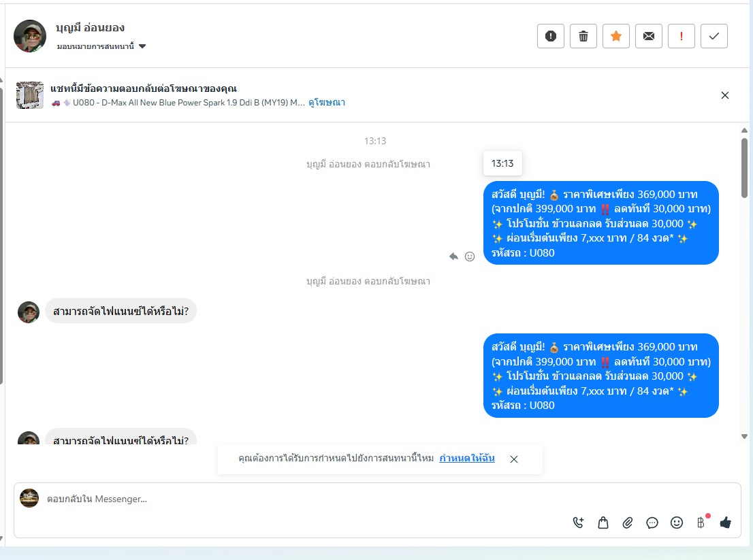This screenshot has width=753, height=560.
Task: Star this conversation as follow-up
Action: coord(615,36)
